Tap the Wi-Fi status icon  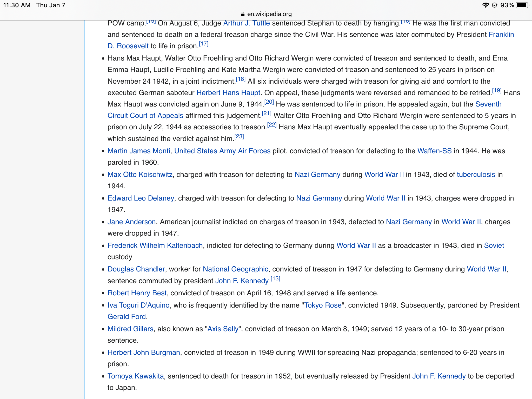pos(485,5)
